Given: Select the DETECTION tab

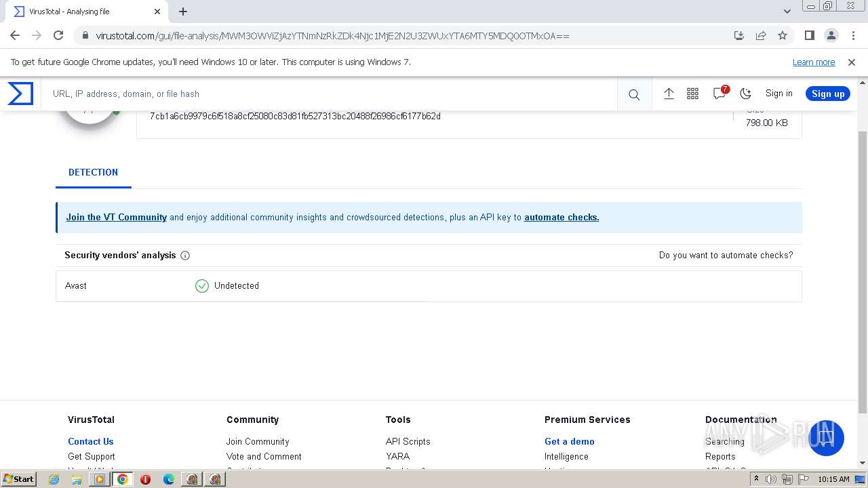Looking at the screenshot, I should (93, 172).
